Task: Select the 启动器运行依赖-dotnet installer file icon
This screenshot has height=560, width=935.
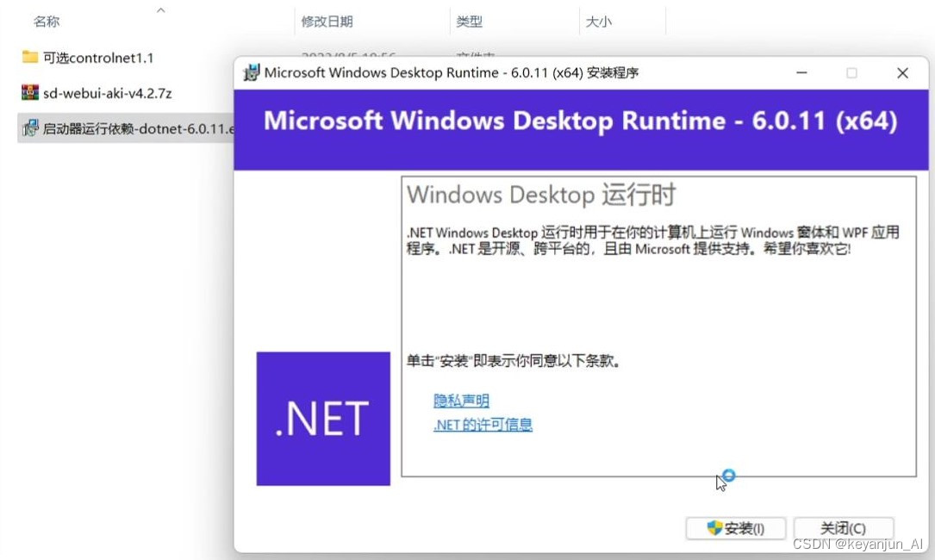Action: tap(30, 128)
